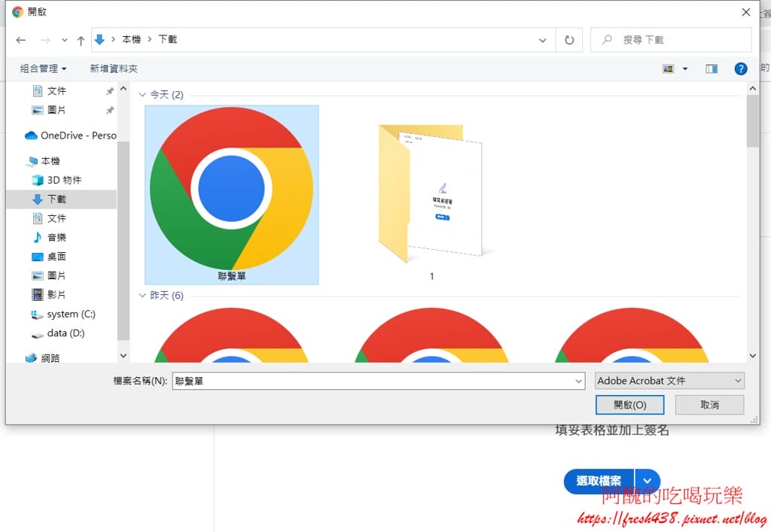Click file list scrollbar up arrow
771x532 pixels.
tap(753, 89)
